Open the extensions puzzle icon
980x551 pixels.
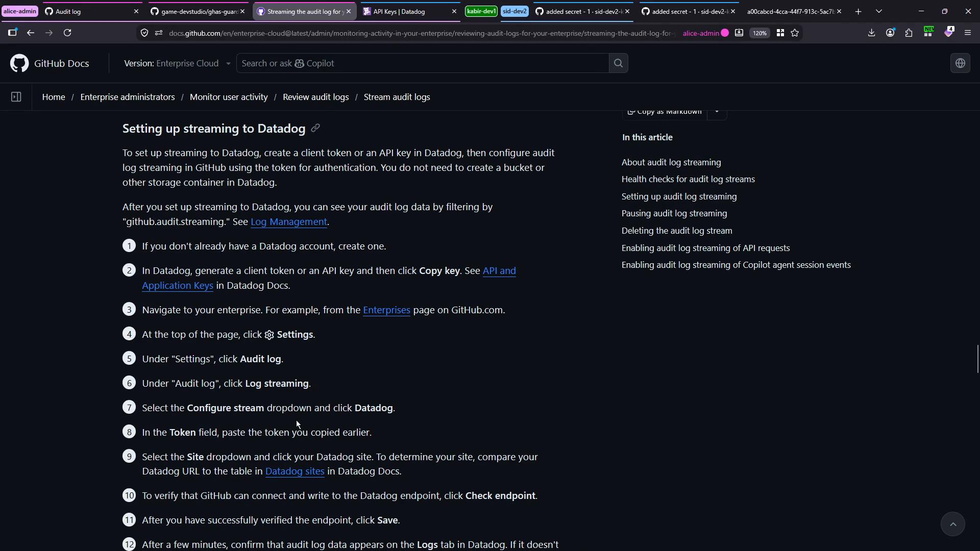pos(909,33)
